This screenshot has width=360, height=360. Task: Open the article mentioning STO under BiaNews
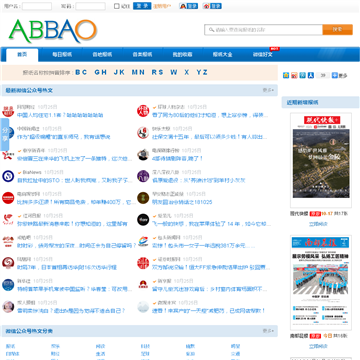point(75,180)
